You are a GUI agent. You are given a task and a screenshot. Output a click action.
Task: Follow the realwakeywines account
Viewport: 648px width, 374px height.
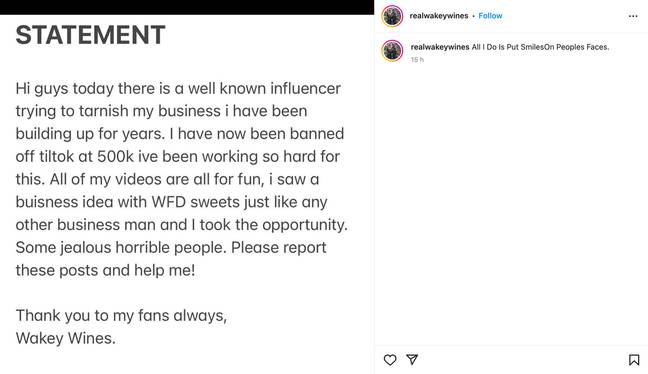click(x=490, y=16)
